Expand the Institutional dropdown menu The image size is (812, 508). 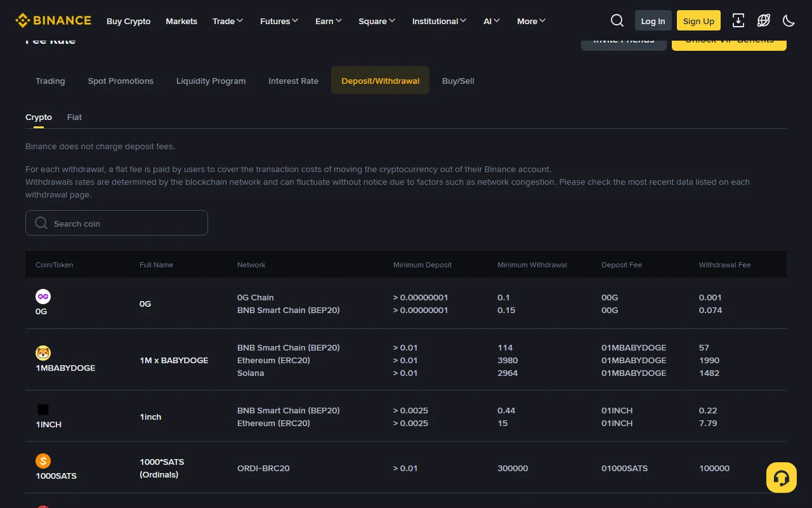coord(440,21)
